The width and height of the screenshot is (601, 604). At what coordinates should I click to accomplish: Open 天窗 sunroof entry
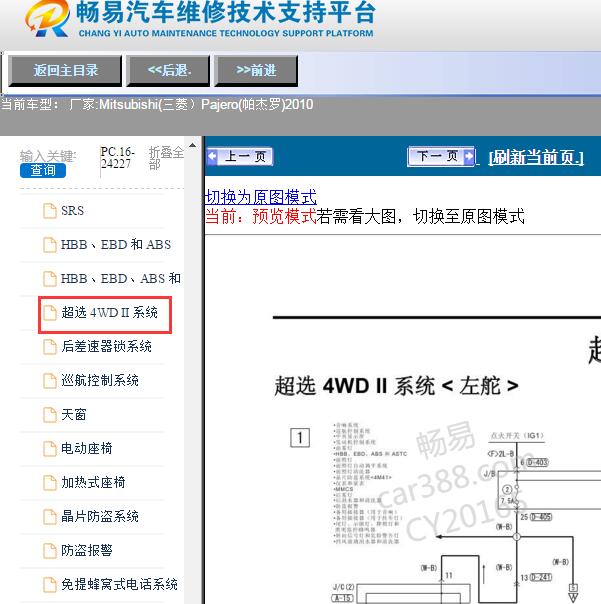tap(74, 414)
